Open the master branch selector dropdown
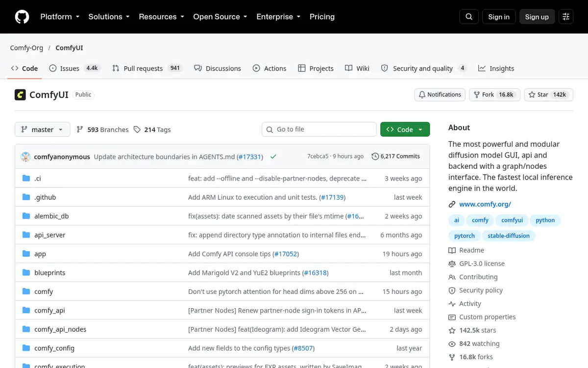Screen dimensions: 588x368 (x=43, y=130)
